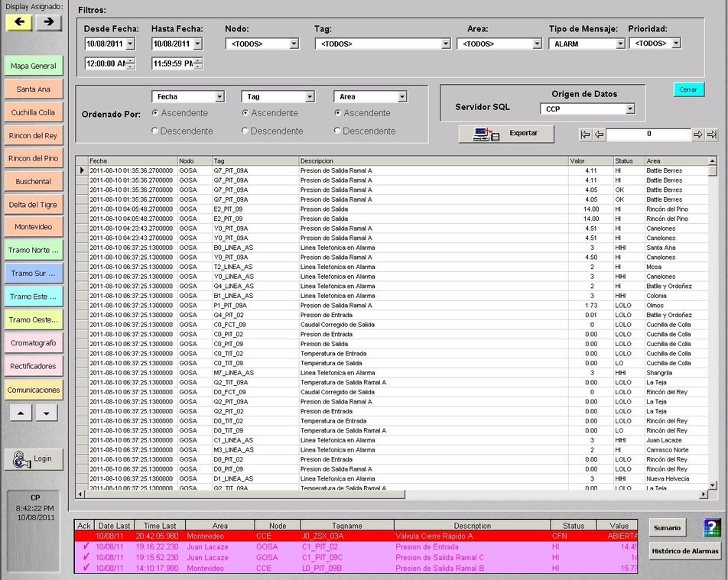The width and height of the screenshot is (728, 580).
Task: Open Tramo Norte section display
Action: (x=34, y=250)
